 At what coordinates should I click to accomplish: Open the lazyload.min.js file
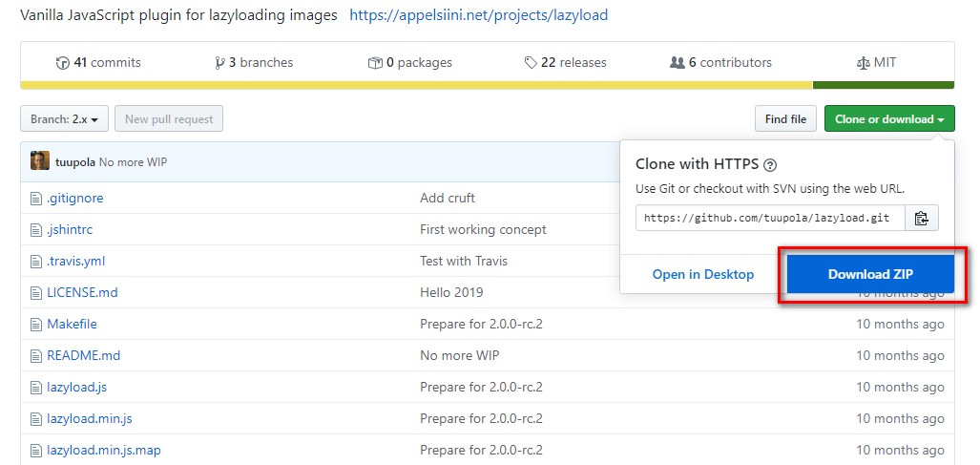[x=90, y=418]
